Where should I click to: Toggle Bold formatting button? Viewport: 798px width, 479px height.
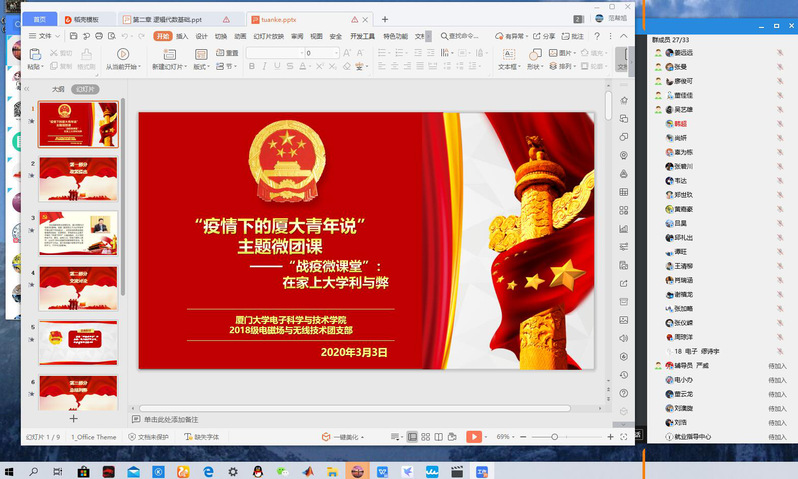click(251, 67)
